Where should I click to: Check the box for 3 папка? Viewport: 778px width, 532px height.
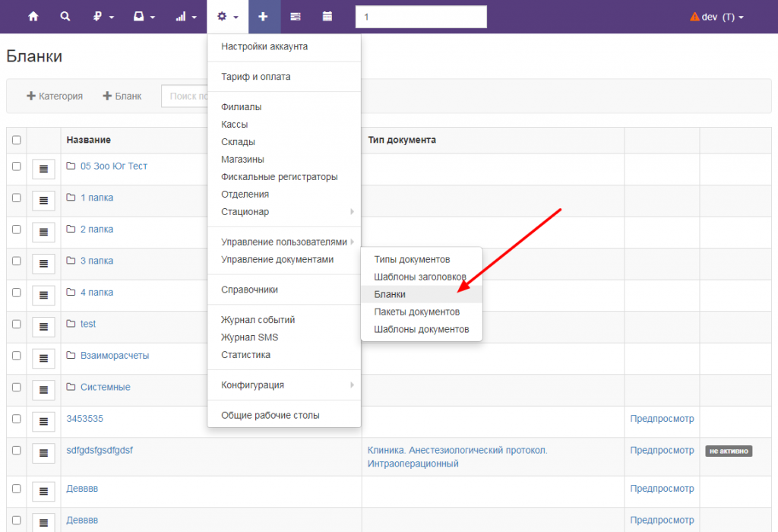coord(17,261)
